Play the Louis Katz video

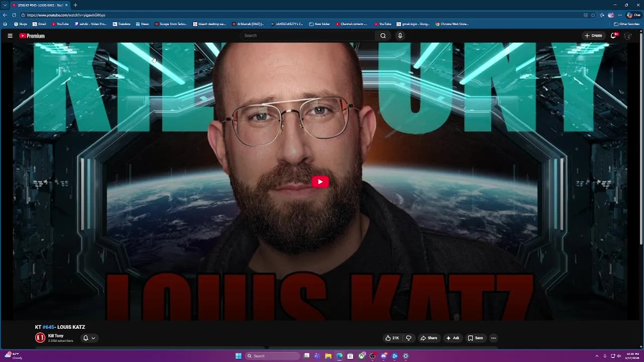(x=320, y=182)
